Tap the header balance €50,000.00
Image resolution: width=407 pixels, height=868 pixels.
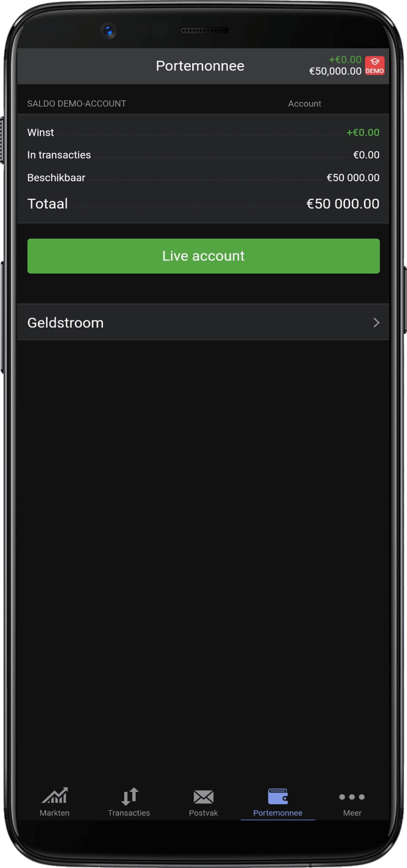[x=335, y=71]
